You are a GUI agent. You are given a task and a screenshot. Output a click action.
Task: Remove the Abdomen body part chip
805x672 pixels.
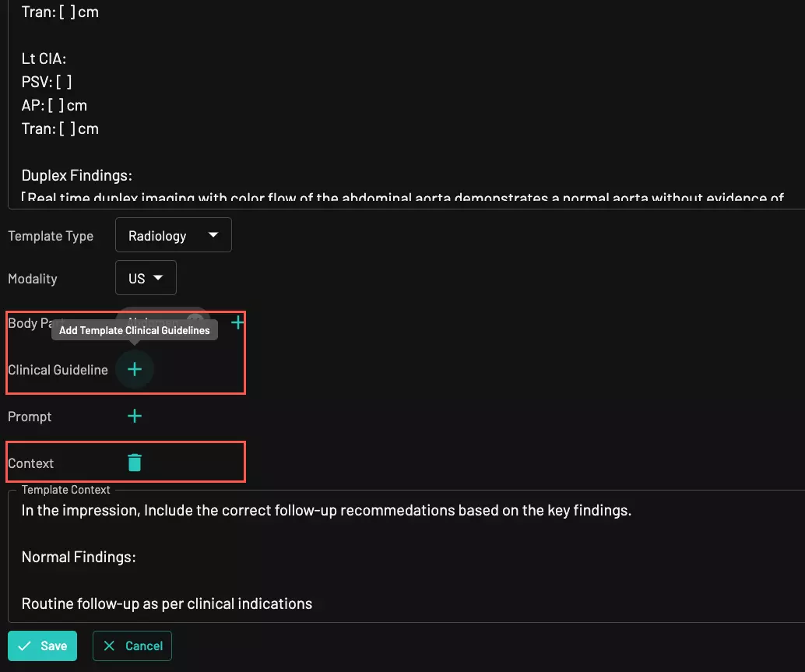(x=195, y=318)
